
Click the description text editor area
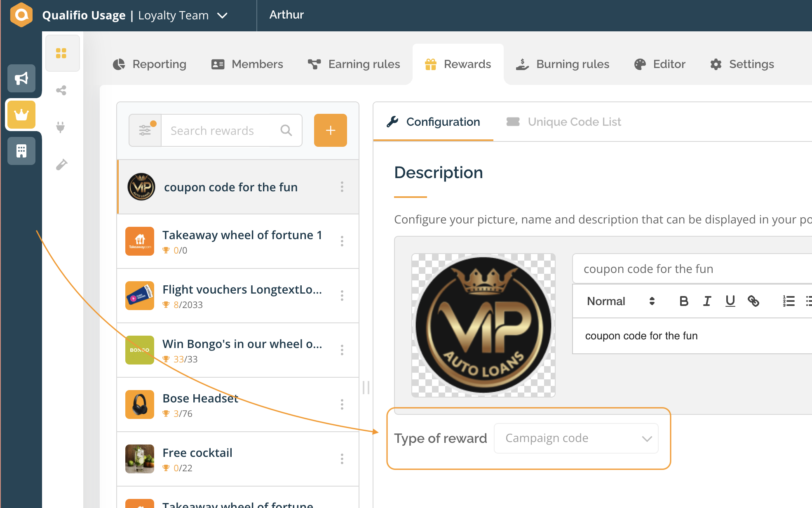(x=692, y=336)
